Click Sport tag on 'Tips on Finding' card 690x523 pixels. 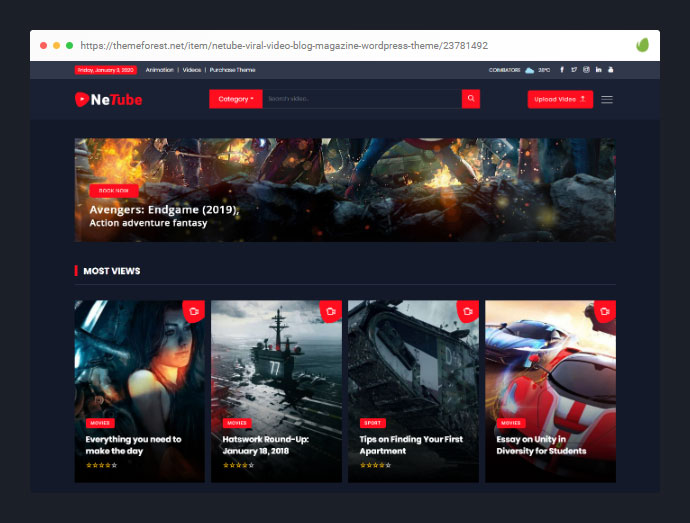pyautogui.click(x=373, y=423)
